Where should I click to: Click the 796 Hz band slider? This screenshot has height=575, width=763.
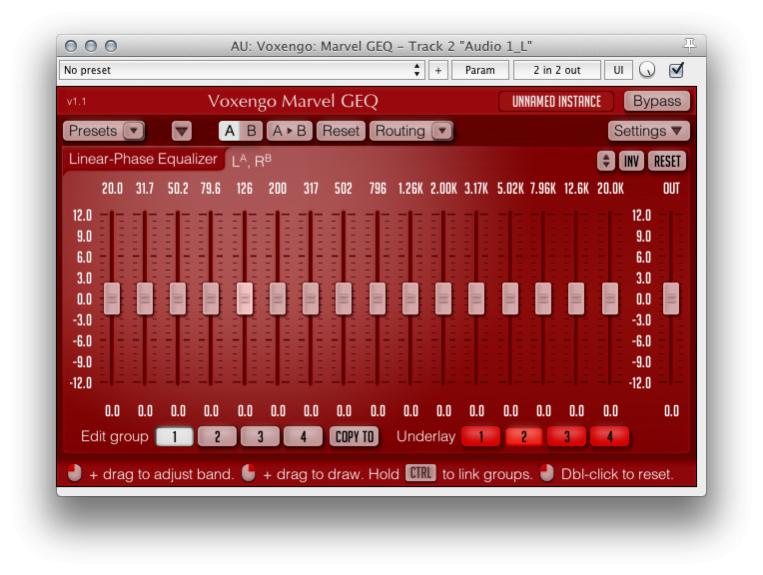[x=378, y=298]
